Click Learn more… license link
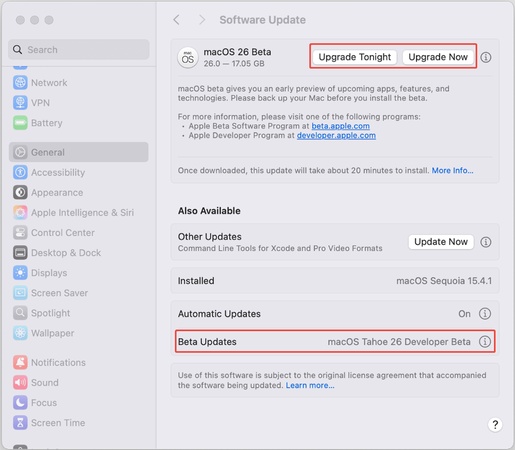This screenshot has width=515, height=450. (310, 385)
